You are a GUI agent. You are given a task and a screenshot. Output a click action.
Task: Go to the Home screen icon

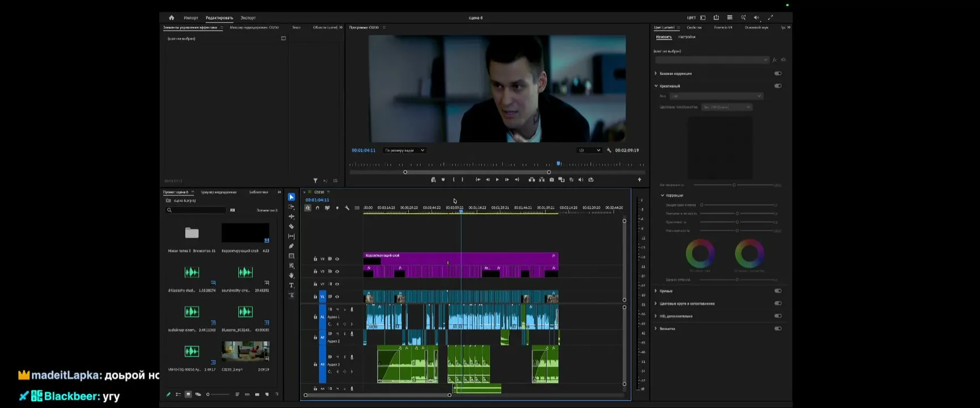171,18
